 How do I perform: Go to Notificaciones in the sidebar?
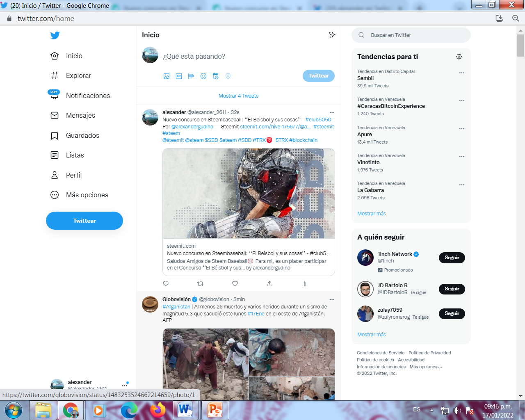(x=79, y=96)
